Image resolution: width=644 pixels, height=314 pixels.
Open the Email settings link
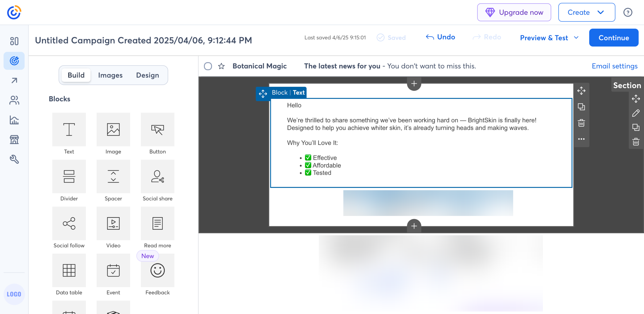coord(614,66)
